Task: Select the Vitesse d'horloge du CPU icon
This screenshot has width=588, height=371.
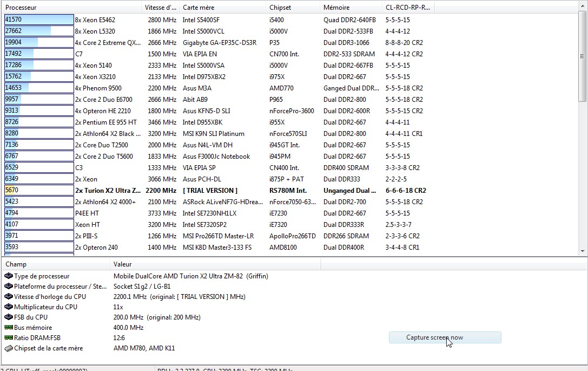Action: pos(9,297)
